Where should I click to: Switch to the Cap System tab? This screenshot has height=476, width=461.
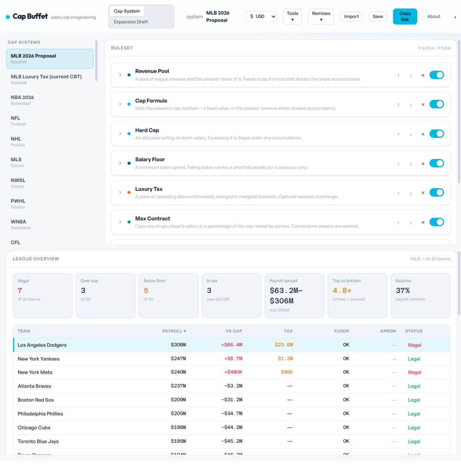[x=127, y=11]
